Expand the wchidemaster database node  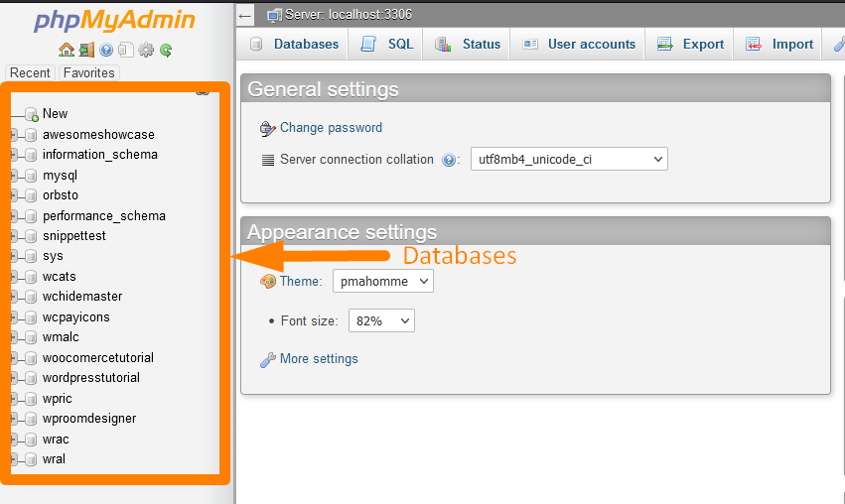click(14, 297)
